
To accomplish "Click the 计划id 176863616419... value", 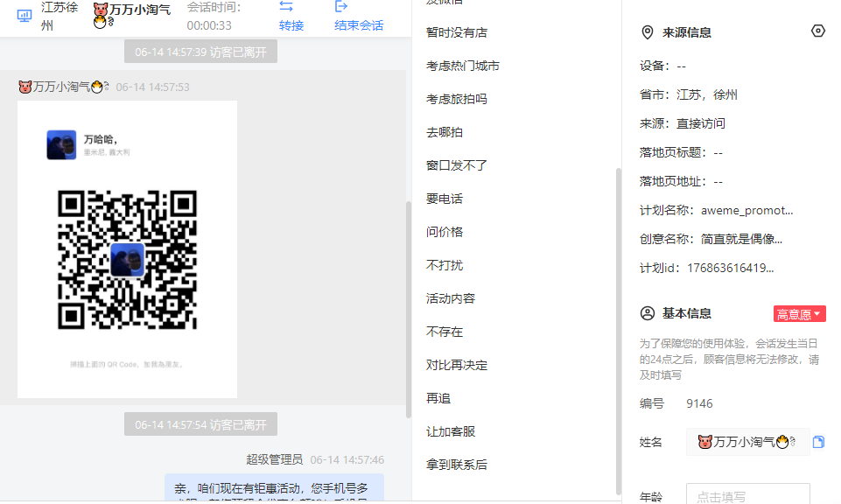I will coord(730,268).
